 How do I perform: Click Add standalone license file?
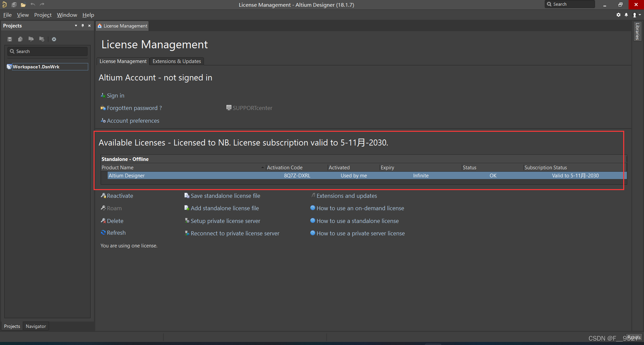pos(225,208)
